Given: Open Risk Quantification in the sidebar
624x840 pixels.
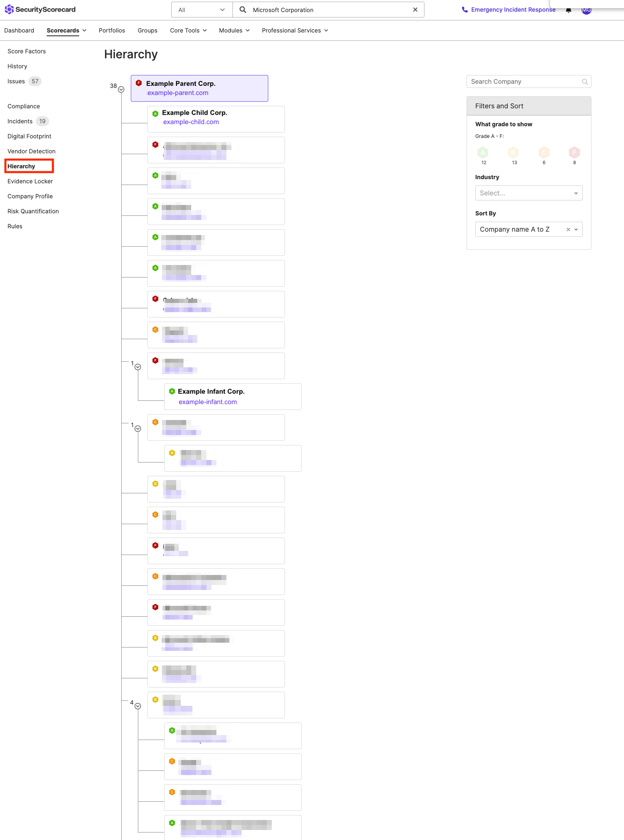Looking at the screenshot, I should click(x=33, y=211).
